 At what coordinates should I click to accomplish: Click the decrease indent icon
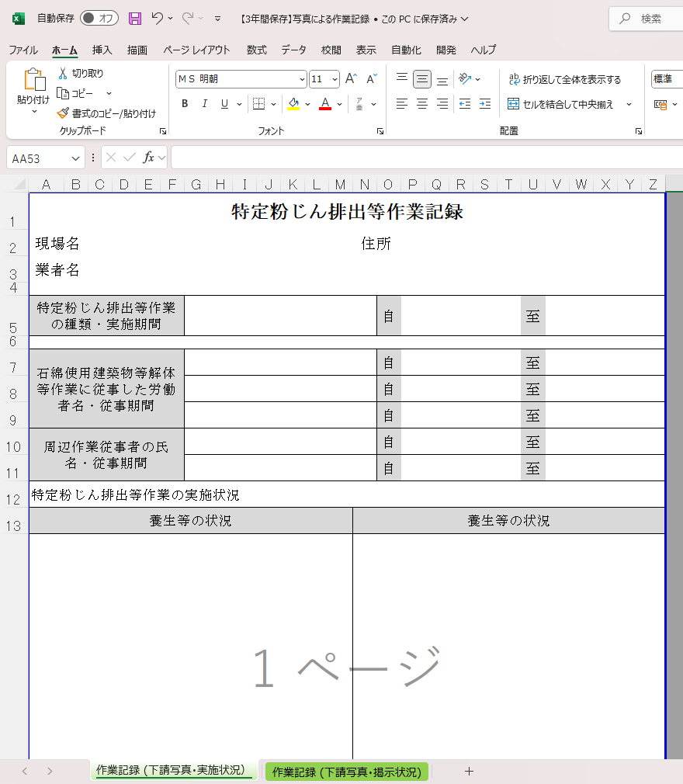point(465,104)
